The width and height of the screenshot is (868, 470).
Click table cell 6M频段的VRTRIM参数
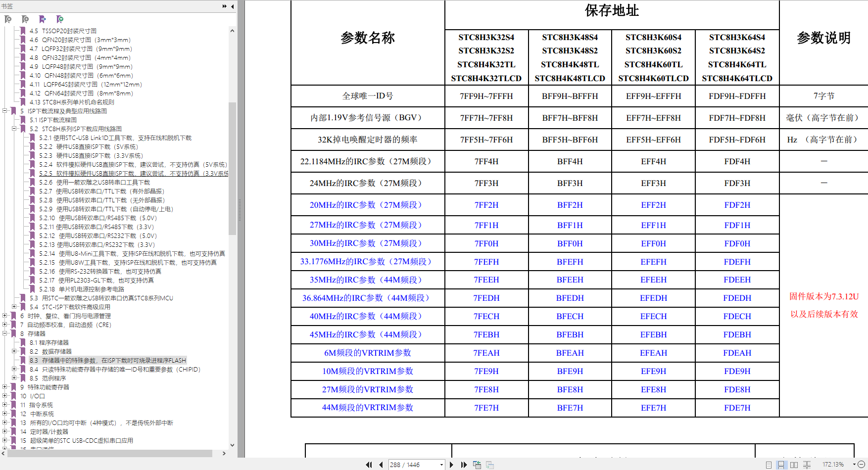point(367,353)
